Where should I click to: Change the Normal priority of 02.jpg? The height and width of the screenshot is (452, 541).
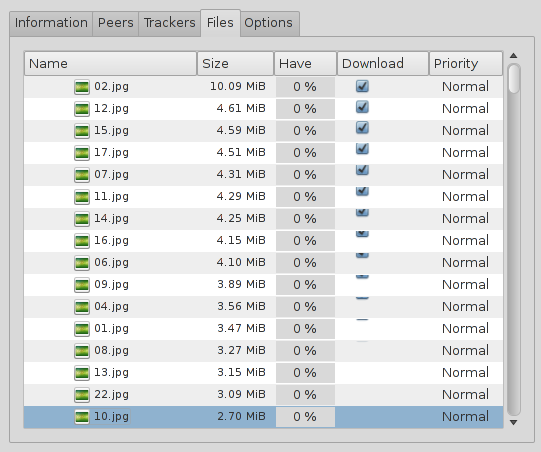(465, 87)
